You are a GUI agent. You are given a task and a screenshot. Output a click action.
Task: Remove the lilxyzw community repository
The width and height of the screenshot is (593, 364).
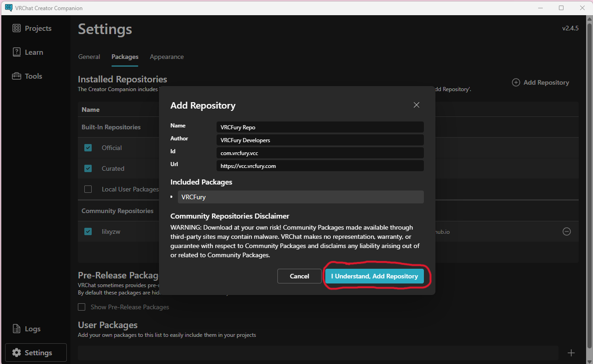(x=567, y=231)
